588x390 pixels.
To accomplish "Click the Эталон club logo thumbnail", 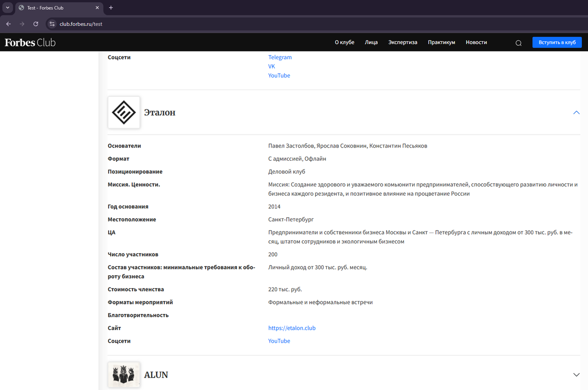I will [x=124, y=112].
